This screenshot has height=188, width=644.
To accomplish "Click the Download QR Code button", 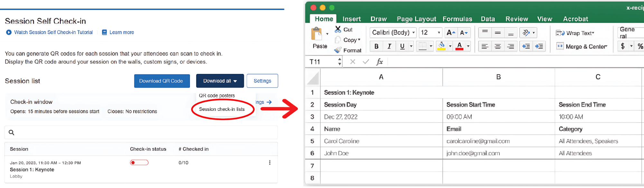I will tap(162, 81).
